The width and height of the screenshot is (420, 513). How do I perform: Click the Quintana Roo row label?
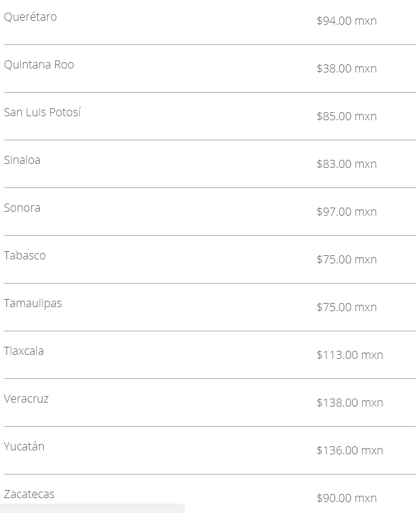click(x=39, y=65)
